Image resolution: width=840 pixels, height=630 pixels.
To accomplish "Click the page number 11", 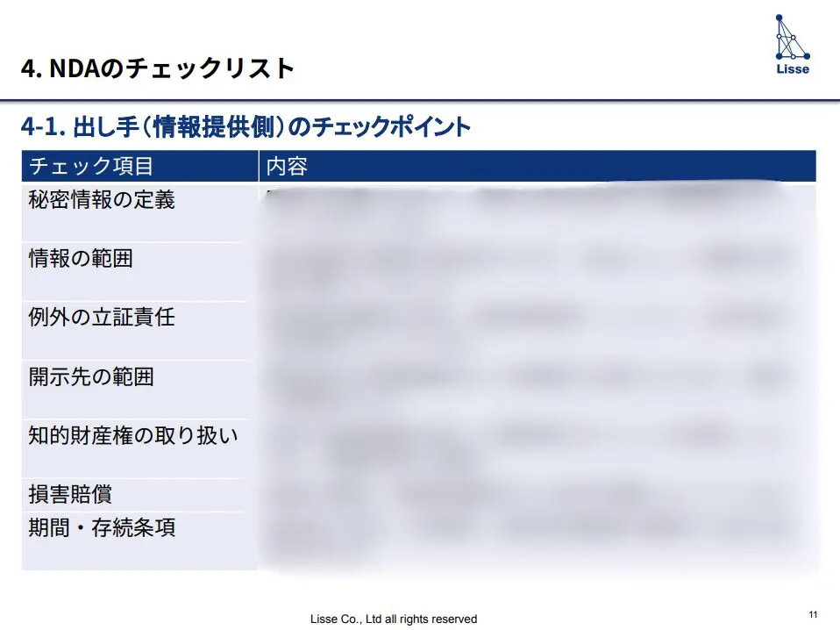I will tap(813, 613).
